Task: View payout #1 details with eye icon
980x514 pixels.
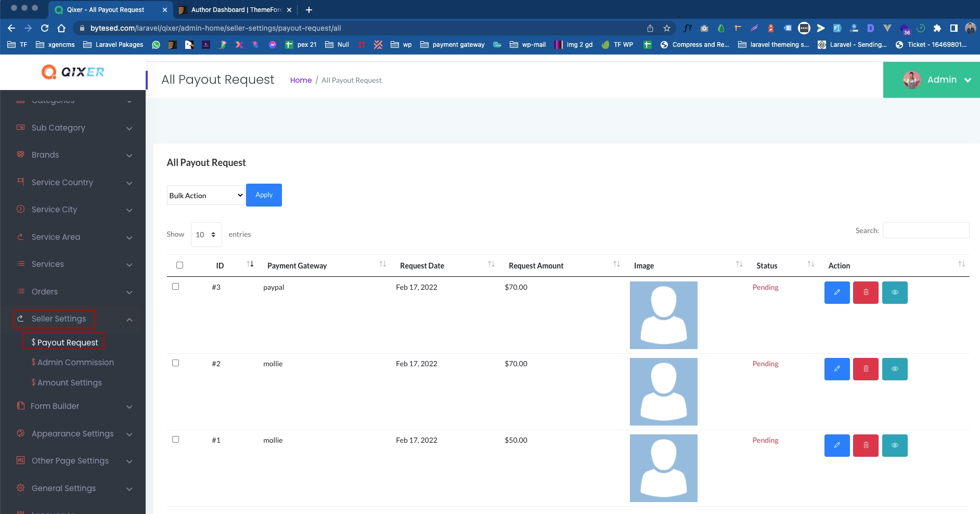Action: pyautogui.click(x=894, y=445)
